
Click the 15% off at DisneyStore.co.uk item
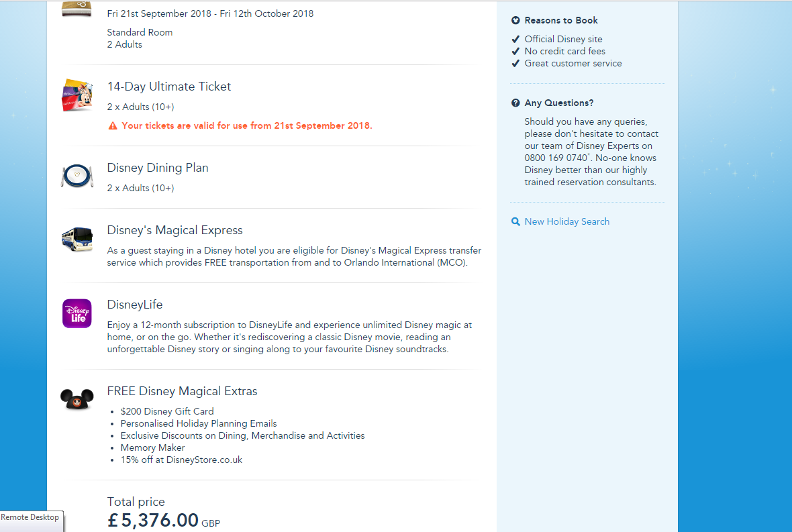(x=181, y=460)
